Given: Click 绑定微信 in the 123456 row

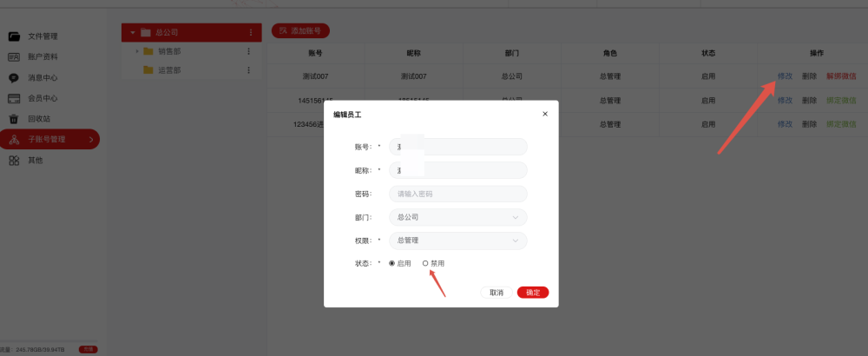Looking at the screenshot, I should click(x=841, y=124).
